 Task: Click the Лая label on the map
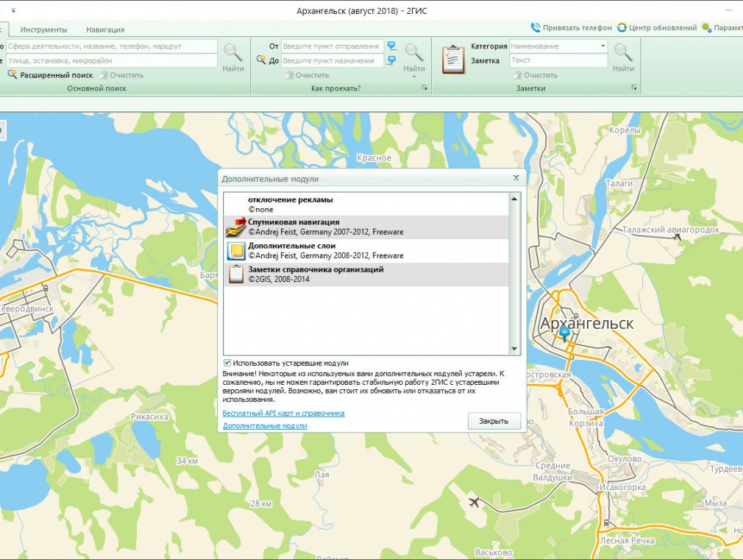tap(321, 474)
